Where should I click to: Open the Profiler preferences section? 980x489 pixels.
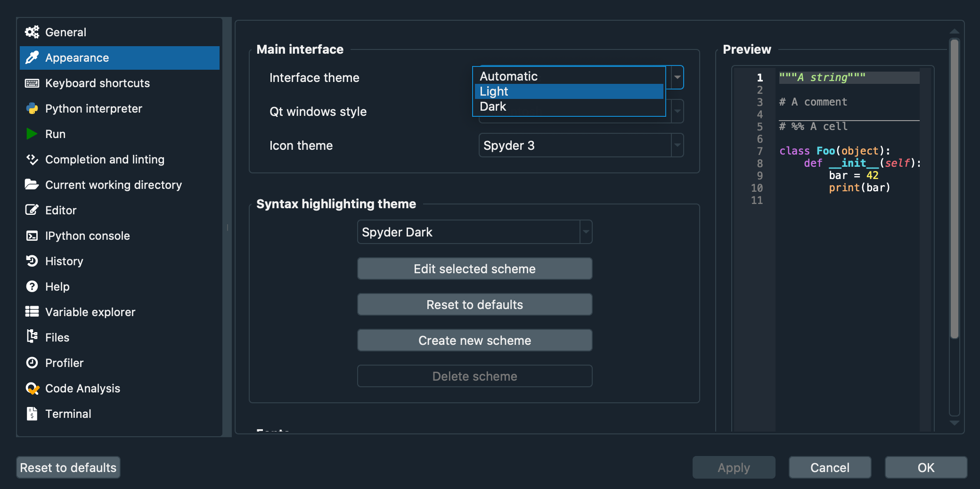point(66,363)
